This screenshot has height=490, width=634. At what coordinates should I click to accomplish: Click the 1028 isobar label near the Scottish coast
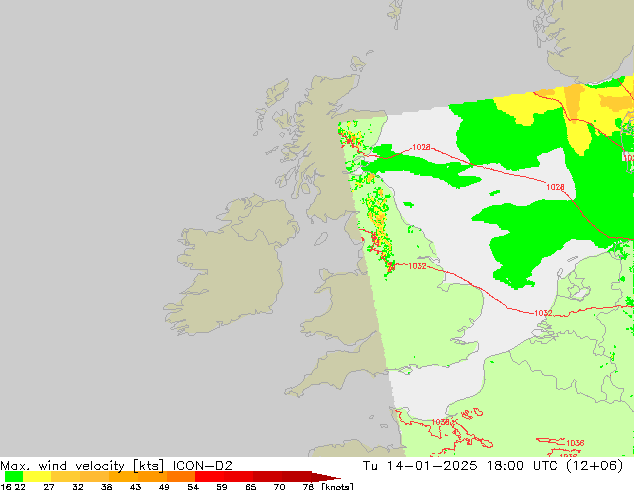click(421, 147)
